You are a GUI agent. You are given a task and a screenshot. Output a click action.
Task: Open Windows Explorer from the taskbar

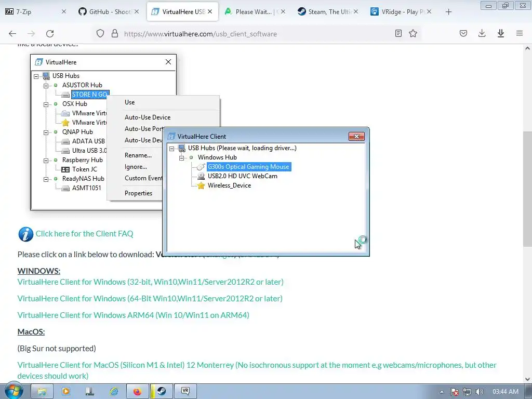coord(42,392)
